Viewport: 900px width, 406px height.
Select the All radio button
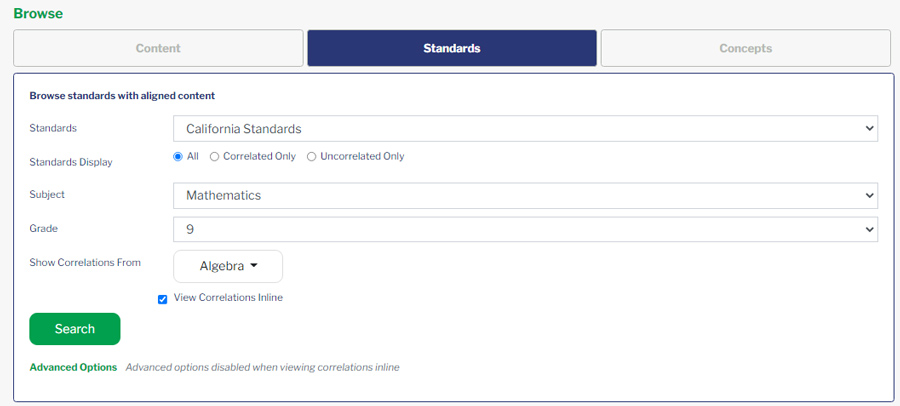(x=177, y=156)
